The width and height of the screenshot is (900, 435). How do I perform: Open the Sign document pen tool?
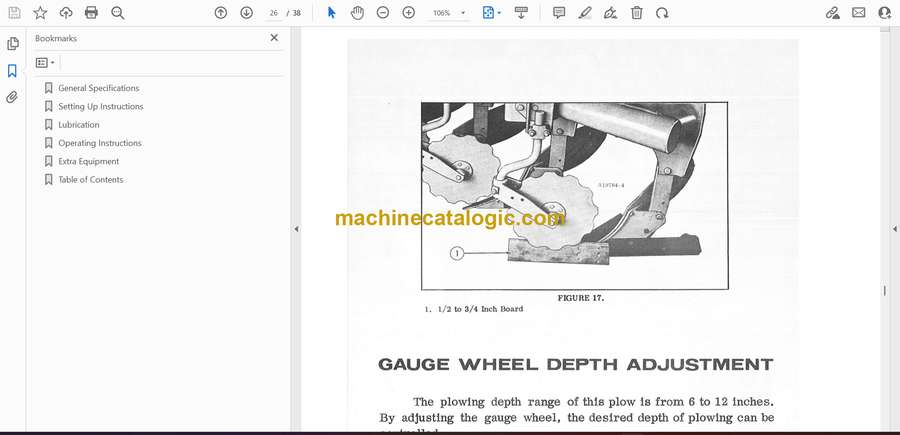[611, 13]
